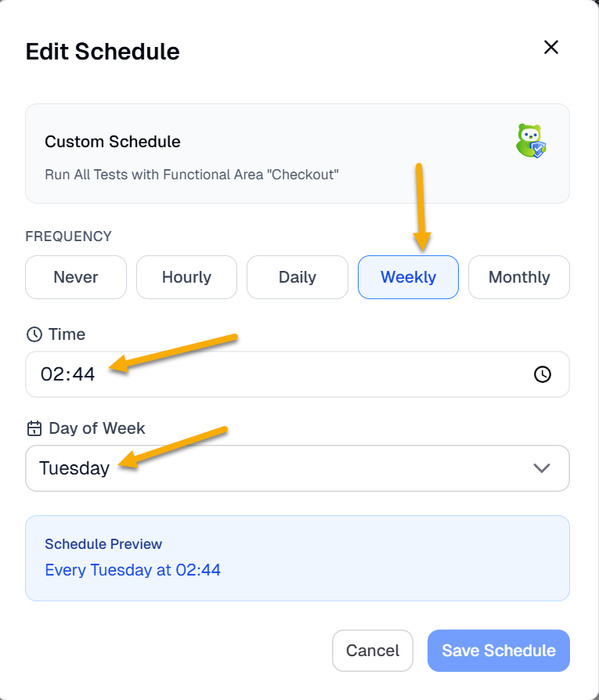Open the Day of Week dropdown

click(298, 468)
